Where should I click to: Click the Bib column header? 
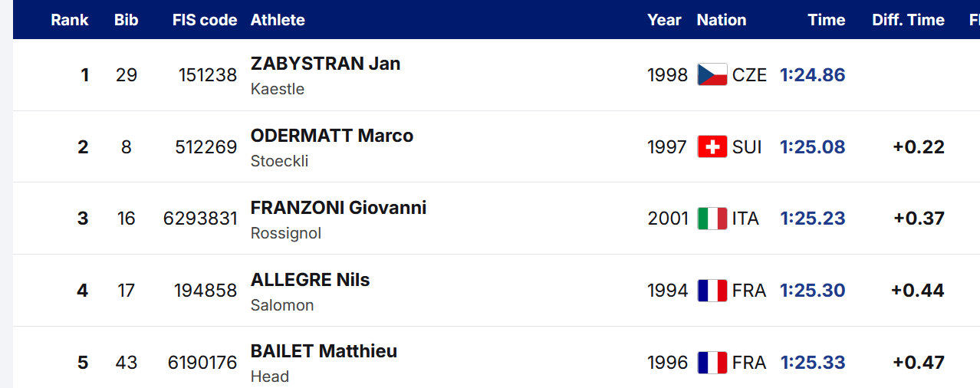point(126,20)
